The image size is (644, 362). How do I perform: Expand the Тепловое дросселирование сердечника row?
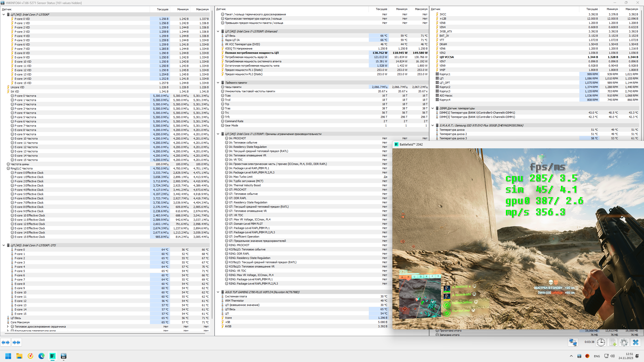8,327
